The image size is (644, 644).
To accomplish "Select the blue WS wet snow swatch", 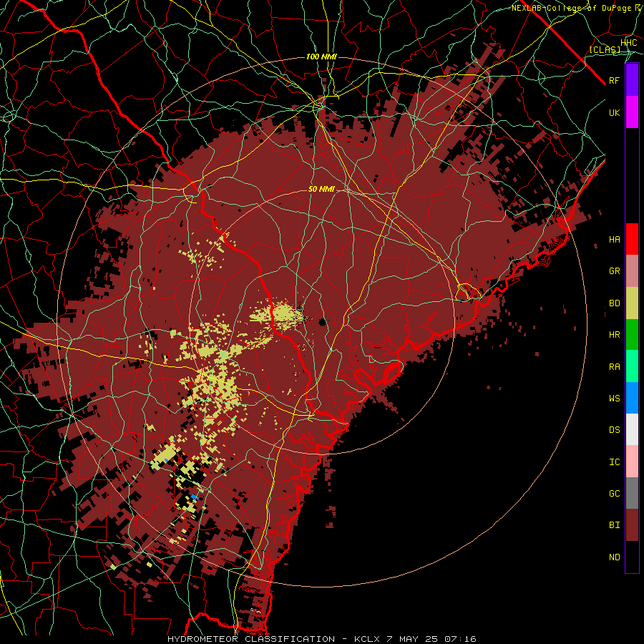I will point(632,398).
